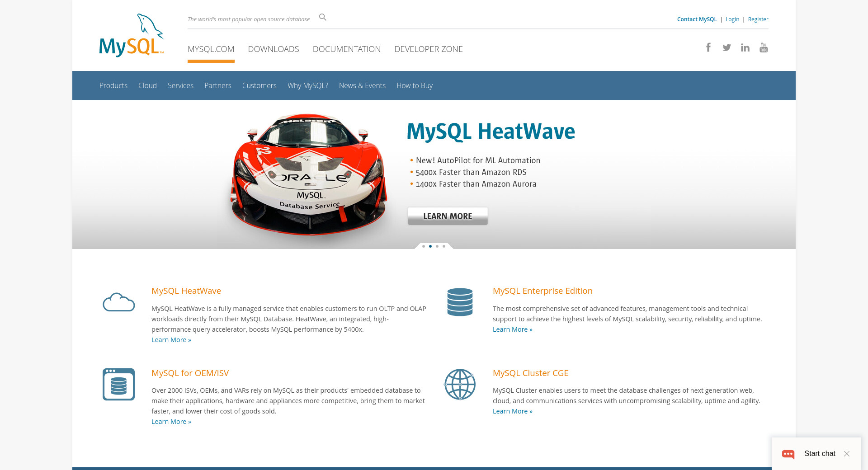The image size is (868, 470).
Task: Follow the Register link
Action: [x=758, y=19]
